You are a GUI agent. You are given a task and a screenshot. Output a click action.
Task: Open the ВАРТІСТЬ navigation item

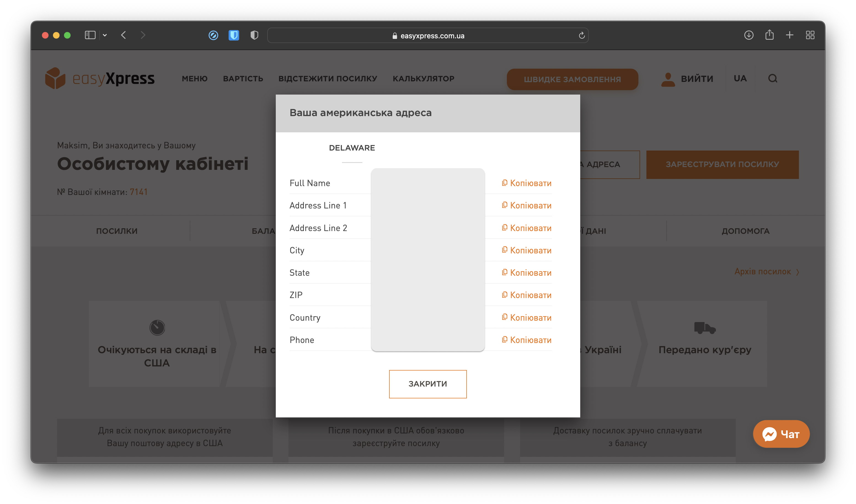coord(243,79)
